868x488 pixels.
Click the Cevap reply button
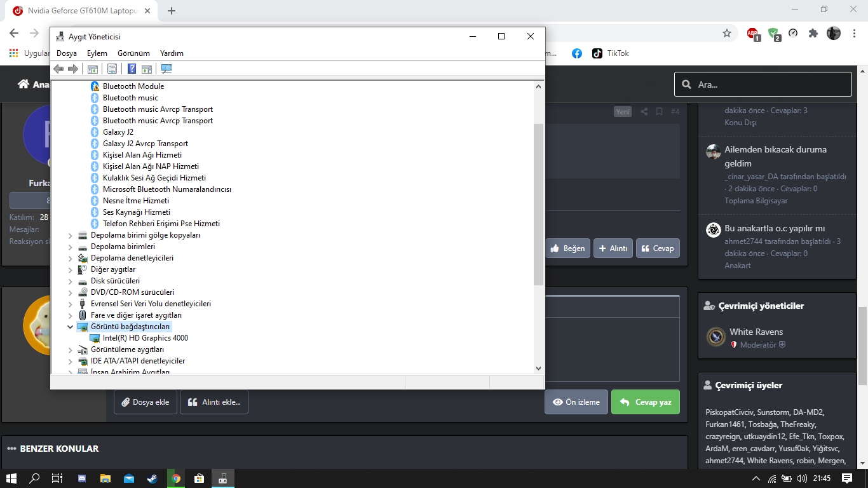(658, 248)
